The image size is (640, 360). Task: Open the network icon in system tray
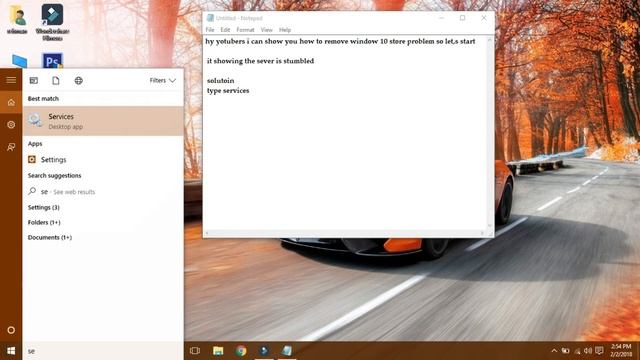tap(577, 351)
